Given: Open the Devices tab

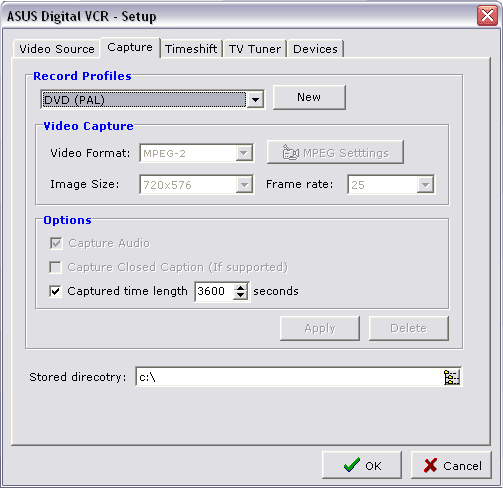Looking at the screenshot, I should [315, 49].
